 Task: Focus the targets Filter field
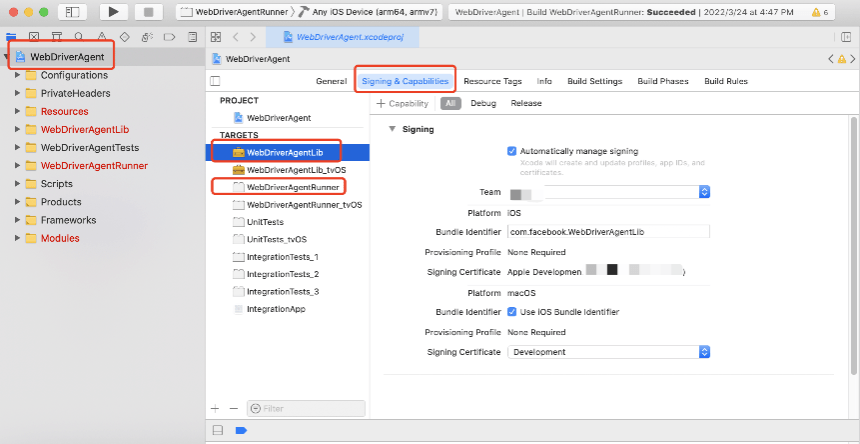[306, 408]
